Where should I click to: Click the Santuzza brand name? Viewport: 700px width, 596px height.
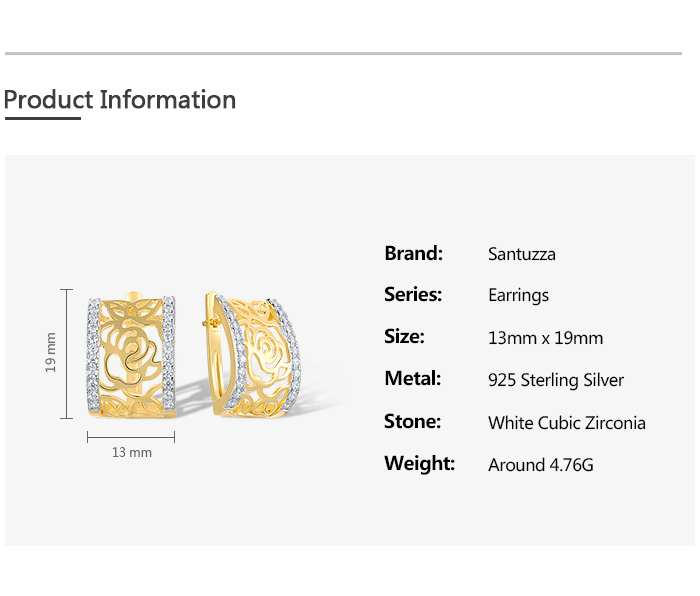[x=521, y=254]
